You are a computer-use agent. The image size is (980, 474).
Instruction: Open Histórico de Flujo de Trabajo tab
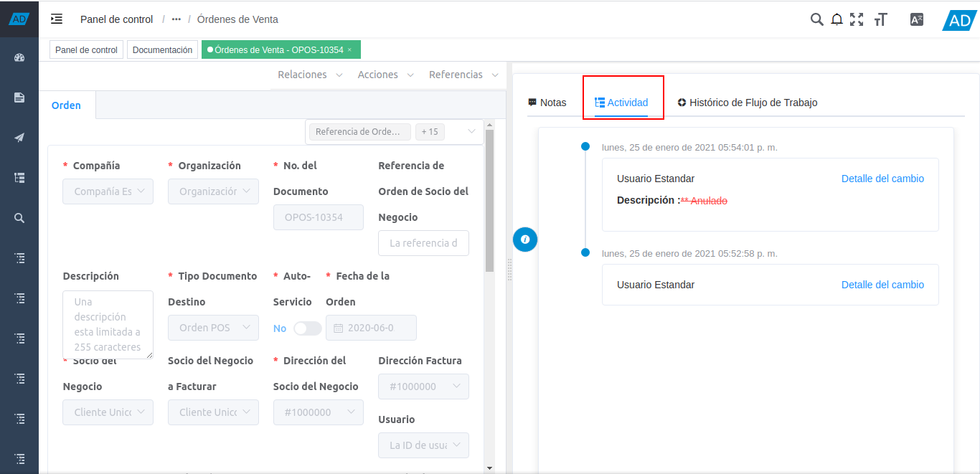coord(748,103)
